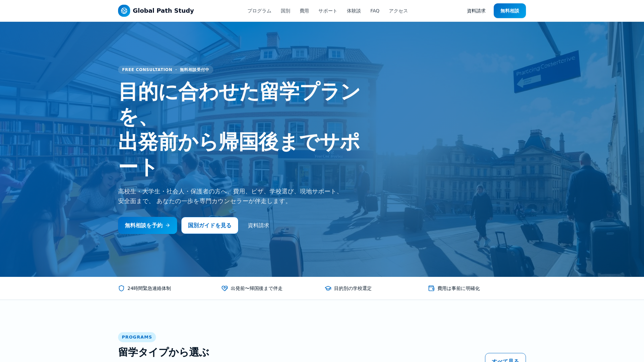
Task: Go to the アクセス navigation link
Action: pyautogui.click(x=398, y=11)
